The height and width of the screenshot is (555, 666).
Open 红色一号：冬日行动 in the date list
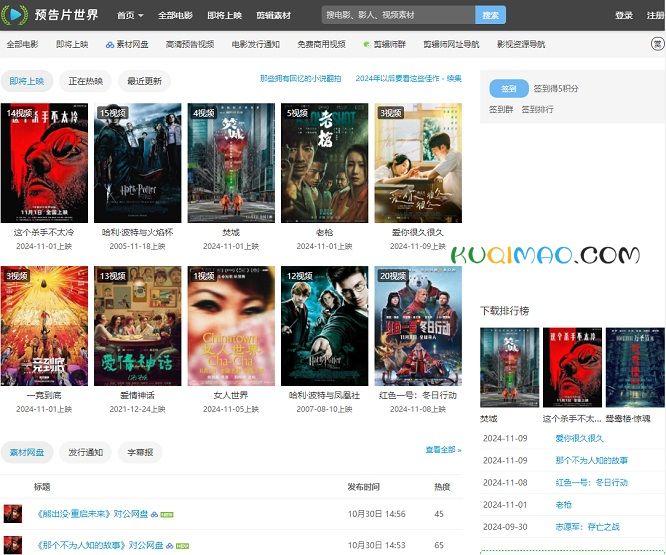click(x=591, y=482)
